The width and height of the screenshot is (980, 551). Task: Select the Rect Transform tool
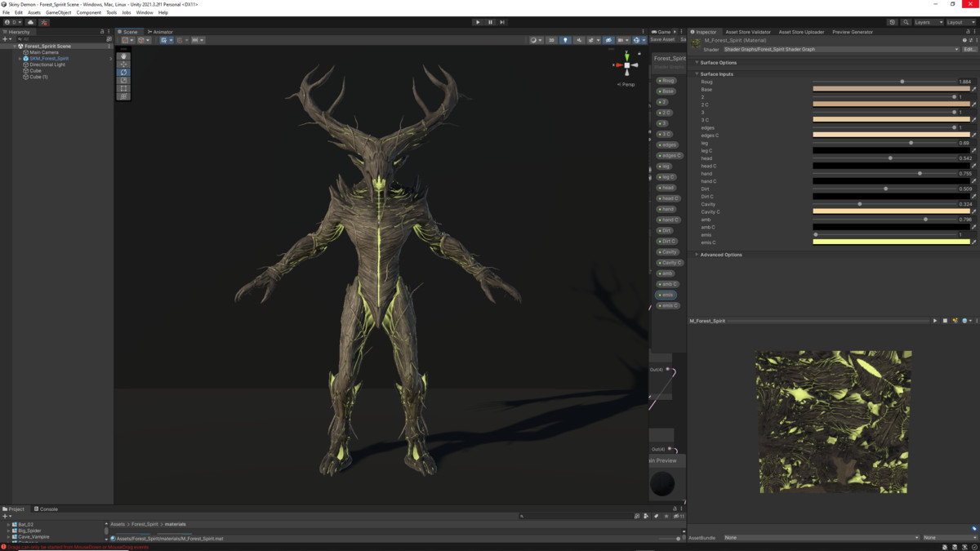[x=122, y=87]
